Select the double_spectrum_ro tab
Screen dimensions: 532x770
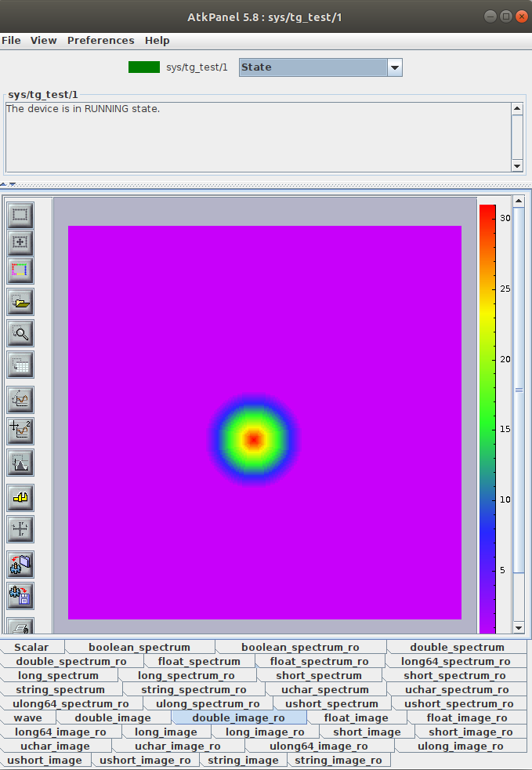(x=71, y=662)
